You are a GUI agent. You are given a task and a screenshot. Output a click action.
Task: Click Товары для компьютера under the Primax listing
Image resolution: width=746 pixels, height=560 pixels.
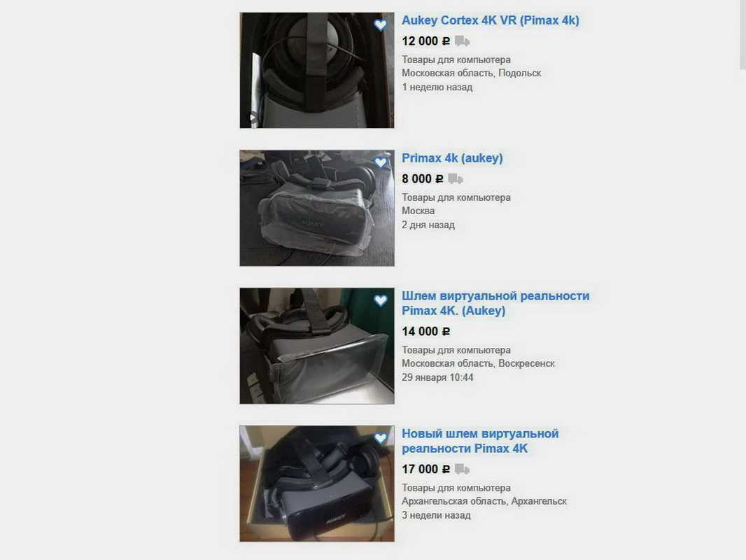(456, 197)
